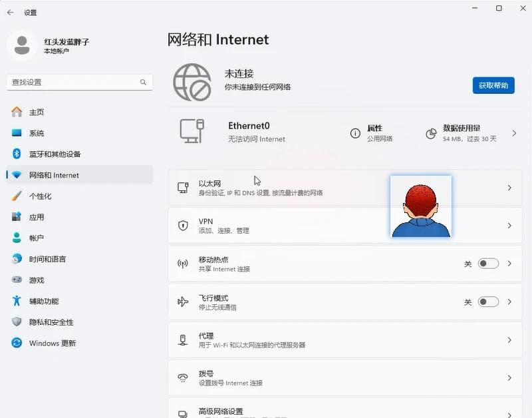
Task: Click the Gaming (游戏) controller icon
Action: click(x=17, y=280)
